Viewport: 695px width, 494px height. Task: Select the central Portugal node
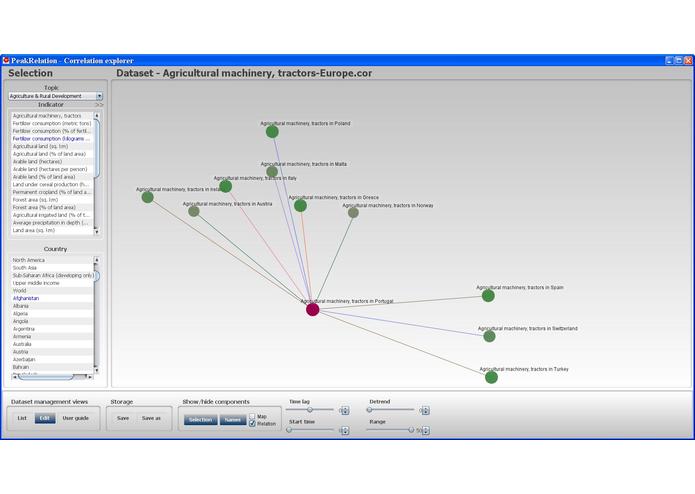tap(312, 309)
